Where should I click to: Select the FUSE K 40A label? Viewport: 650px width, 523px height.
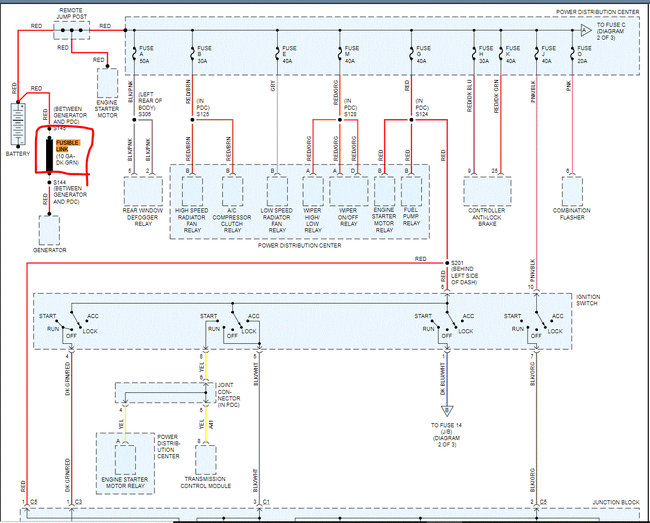click(x=512, y=54)
